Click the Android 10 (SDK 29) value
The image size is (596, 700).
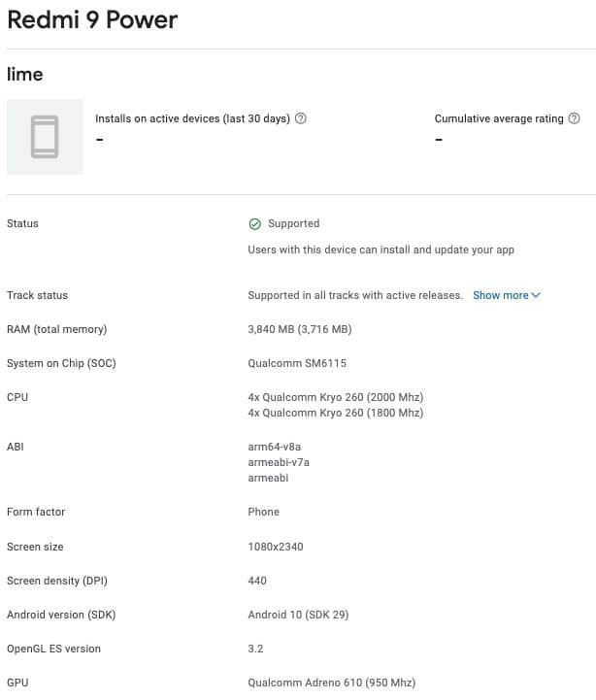pos(298,615)
